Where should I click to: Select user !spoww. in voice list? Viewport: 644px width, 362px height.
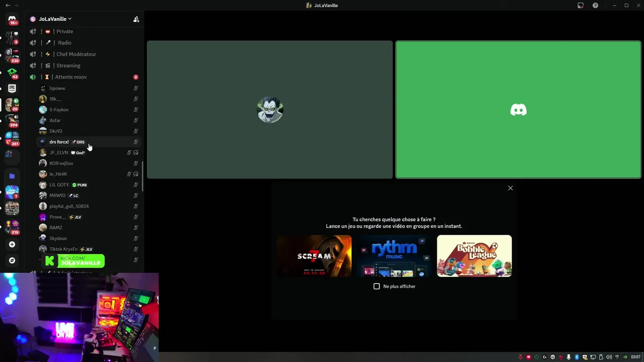[90, 88]
